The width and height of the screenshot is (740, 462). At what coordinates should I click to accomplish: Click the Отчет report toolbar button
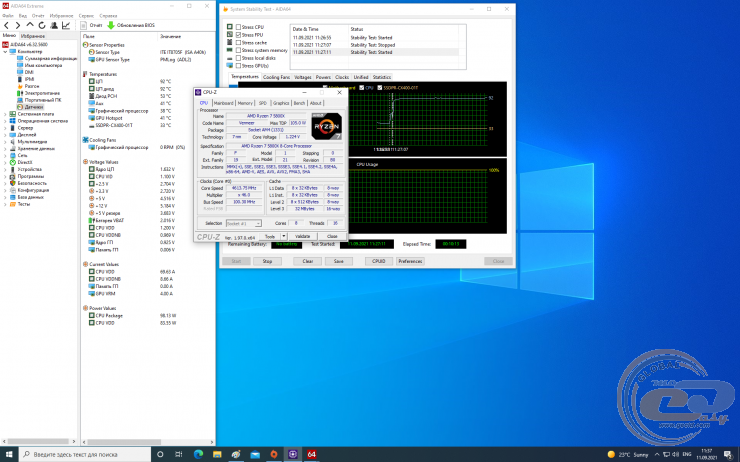pos(92,25)
